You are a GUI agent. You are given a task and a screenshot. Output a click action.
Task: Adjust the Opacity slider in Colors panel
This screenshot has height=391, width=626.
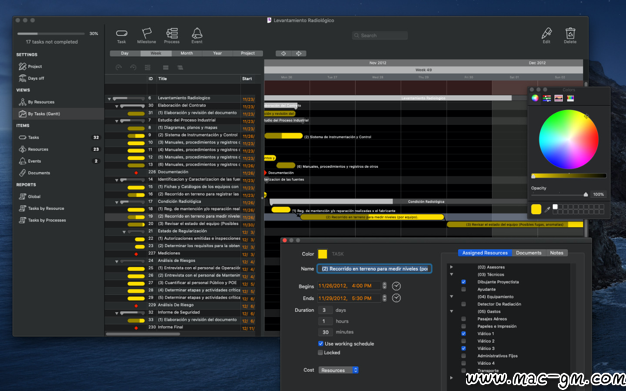tap(559, 195)
